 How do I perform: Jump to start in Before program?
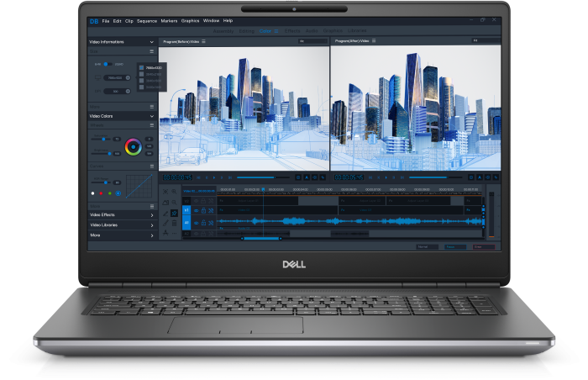point(198,177)
